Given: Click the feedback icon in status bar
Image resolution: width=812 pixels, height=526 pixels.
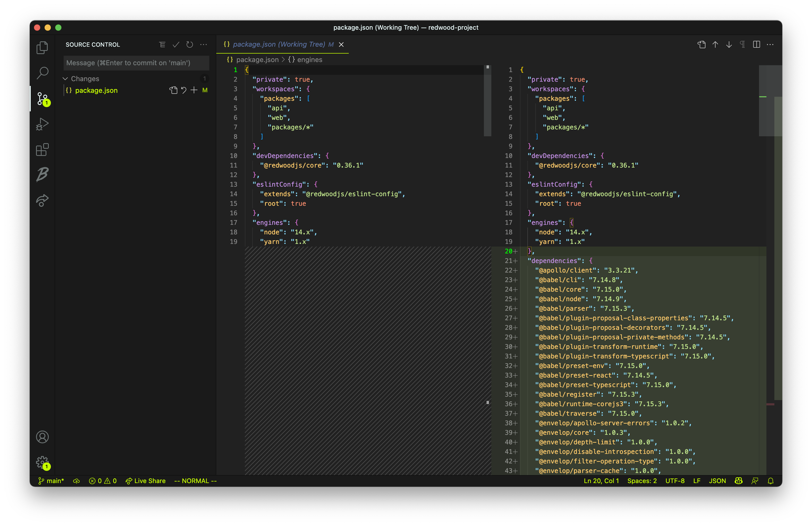Looking at the screenshot, I should [755, 481].
